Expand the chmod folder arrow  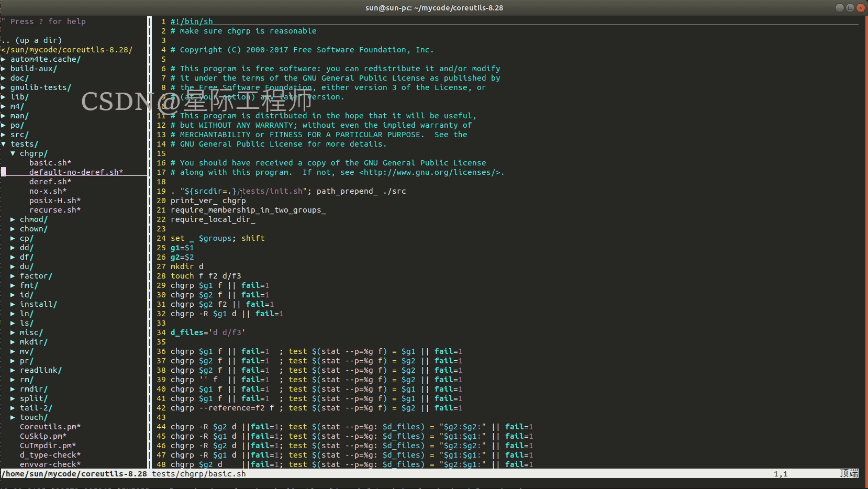coord(13,219)
